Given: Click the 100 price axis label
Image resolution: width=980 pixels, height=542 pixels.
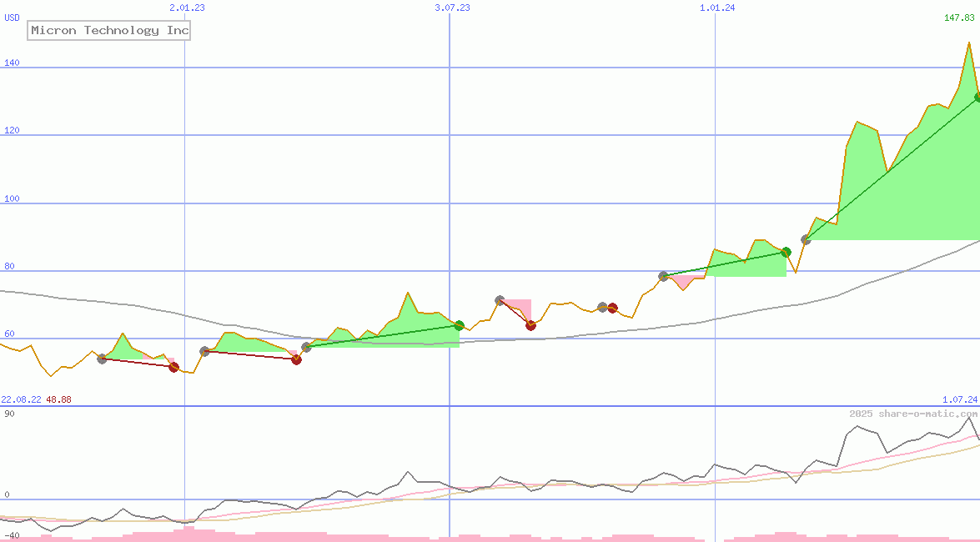Looking at the screenshot, I should [x=12, y=198].
